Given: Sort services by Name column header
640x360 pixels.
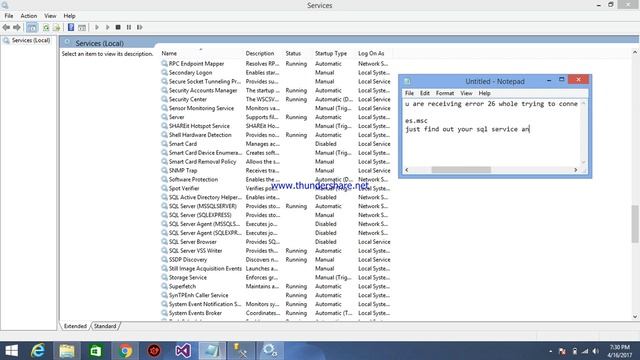Looking at the screenshot, I should coord(169,53).
